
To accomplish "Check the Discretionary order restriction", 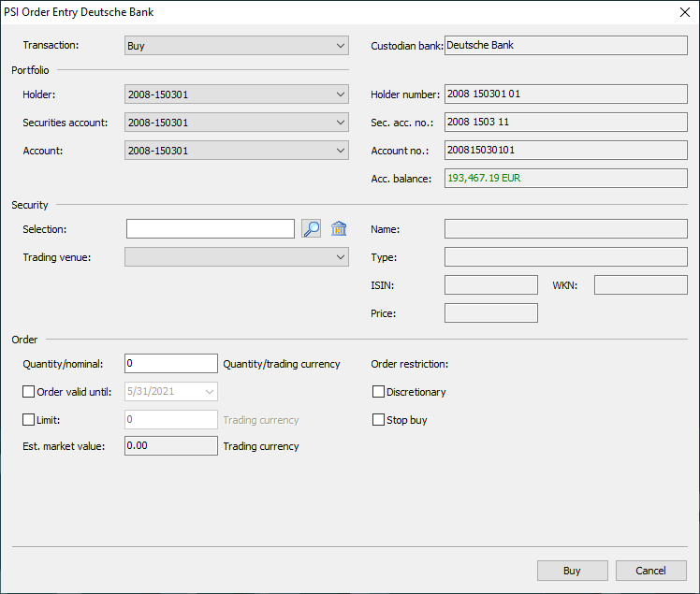I will pos(379,392).
